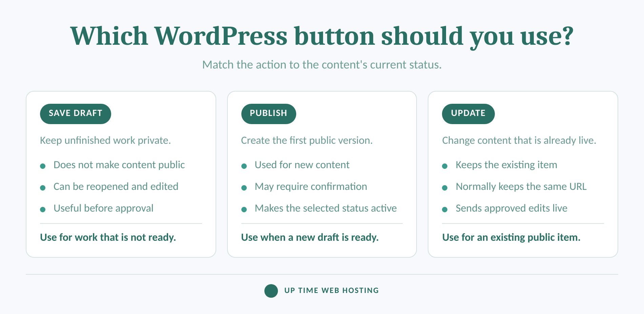This screenshot has width=644, height=314.
Task: Click 'Use when a new draft is ready.'
Action: tap(310, 237)
